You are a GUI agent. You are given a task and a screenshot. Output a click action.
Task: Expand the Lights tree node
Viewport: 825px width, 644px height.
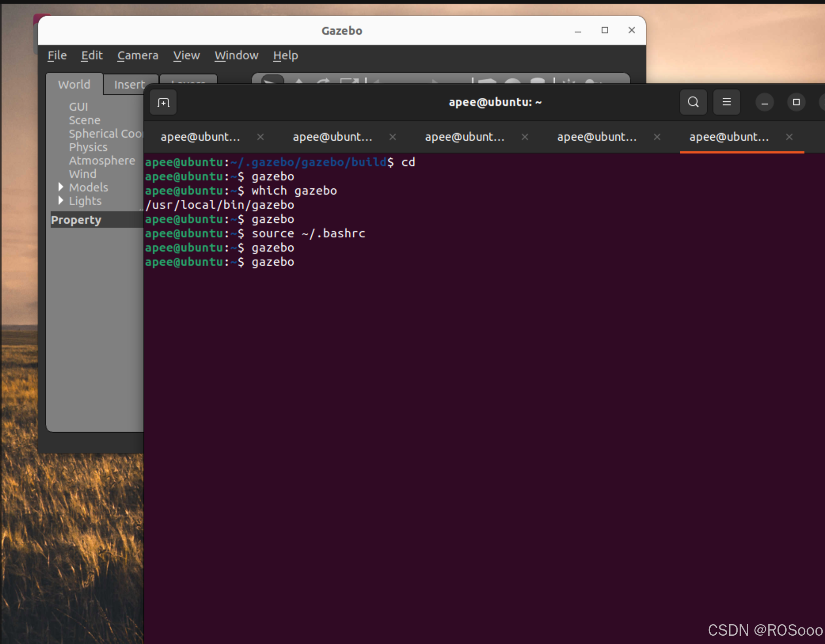click(61, 201)
